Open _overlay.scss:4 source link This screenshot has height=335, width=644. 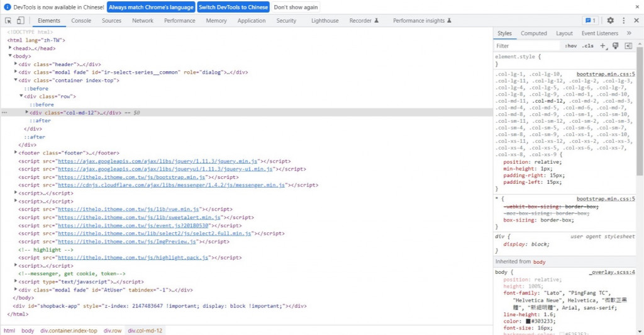[x=612, y=272]
